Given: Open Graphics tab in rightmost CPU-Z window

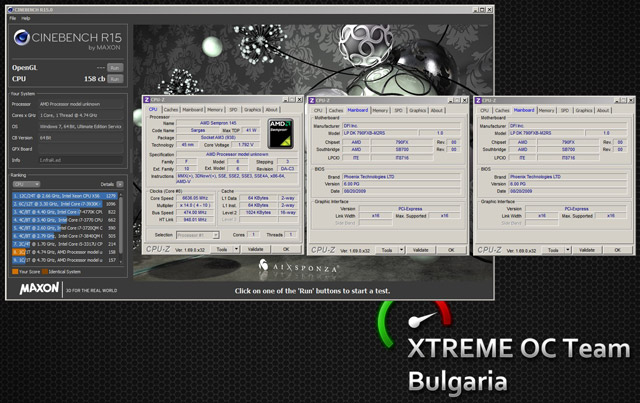Looking at the screenshot, I should [x=584, y=111].
